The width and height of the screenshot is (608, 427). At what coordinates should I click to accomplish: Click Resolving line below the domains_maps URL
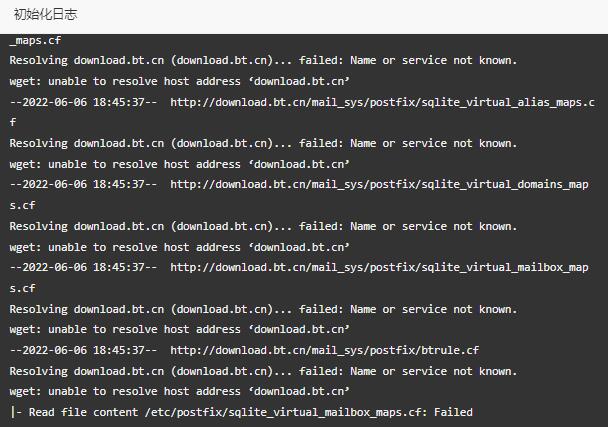click(263, 226)
